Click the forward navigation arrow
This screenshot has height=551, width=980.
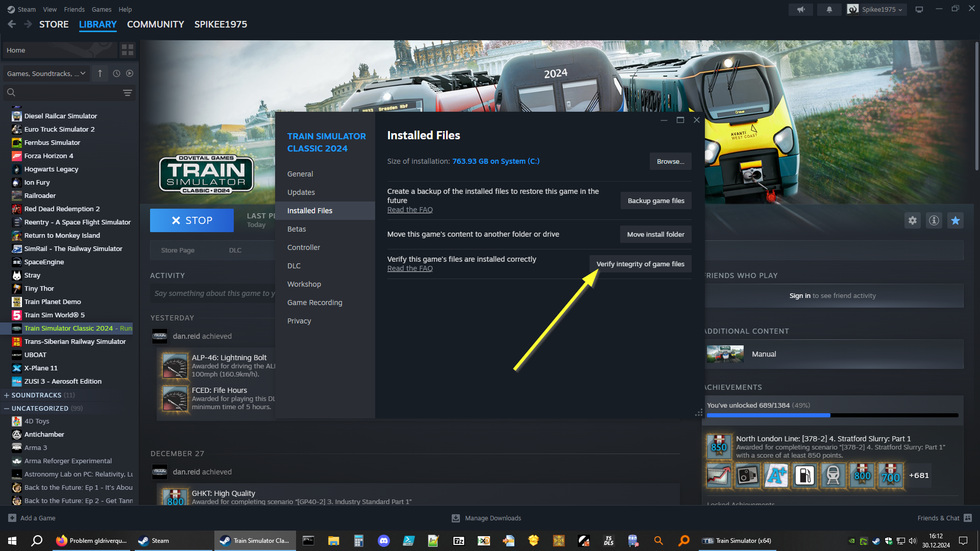28,24
